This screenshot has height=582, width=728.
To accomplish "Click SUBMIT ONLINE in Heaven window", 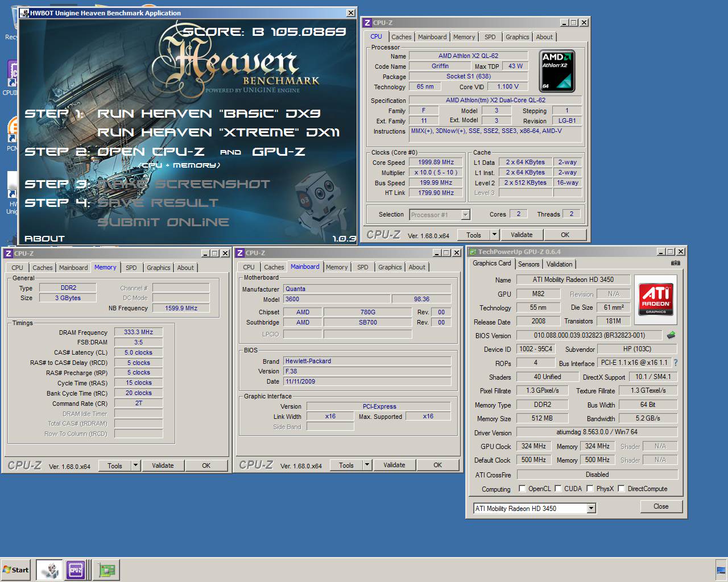I will [x=163, y=222].
